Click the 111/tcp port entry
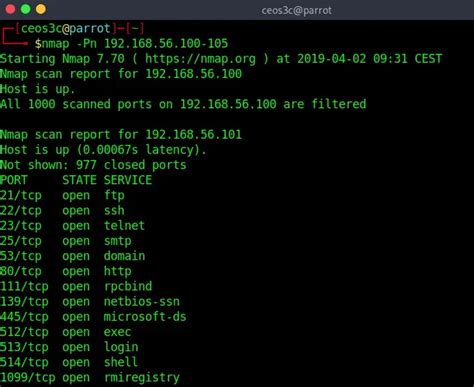The image size is (474, 387). [24, 286]
